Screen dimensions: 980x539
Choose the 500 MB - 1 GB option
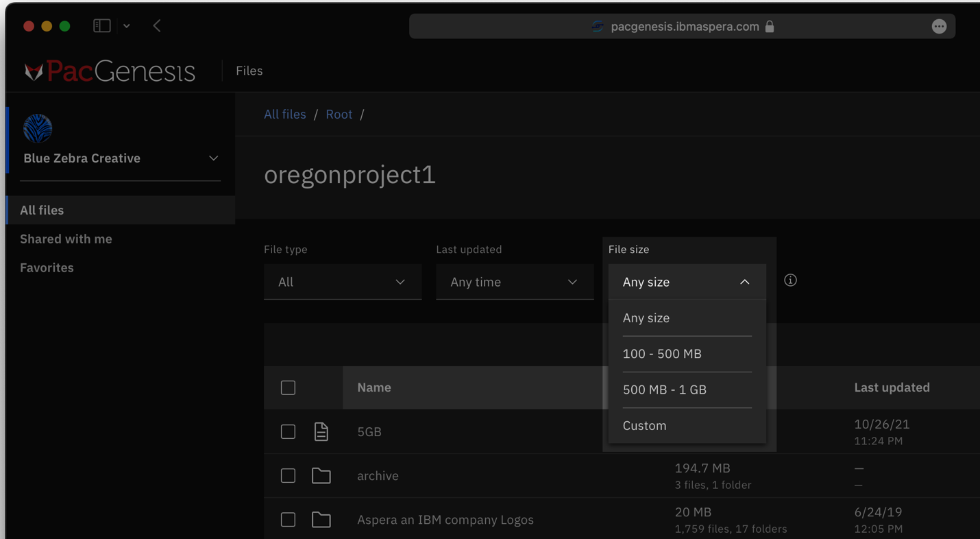[687, 390]
